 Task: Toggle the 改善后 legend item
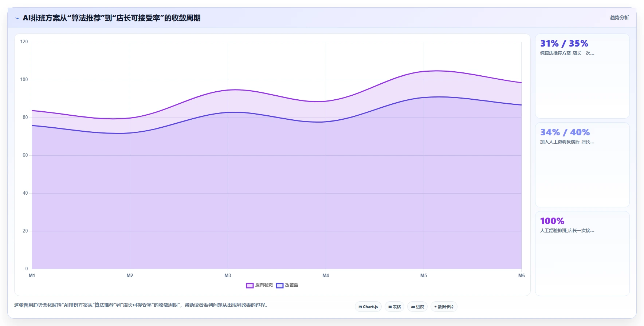287,285
